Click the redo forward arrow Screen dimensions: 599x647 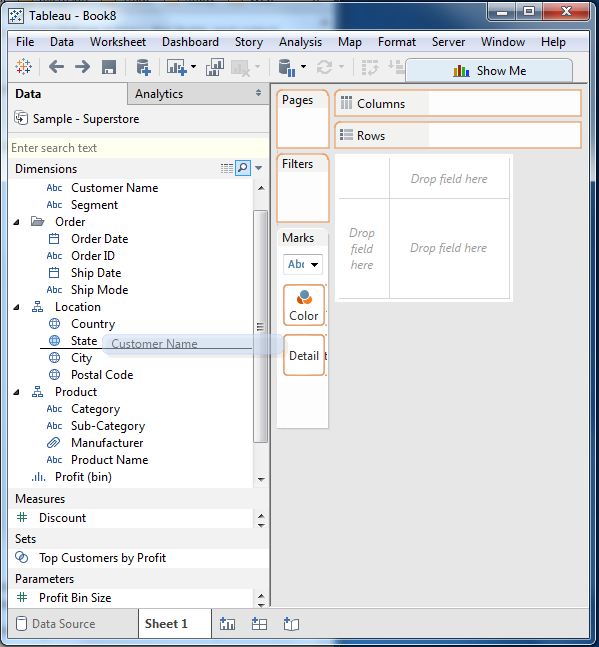[x=83, y=66]
